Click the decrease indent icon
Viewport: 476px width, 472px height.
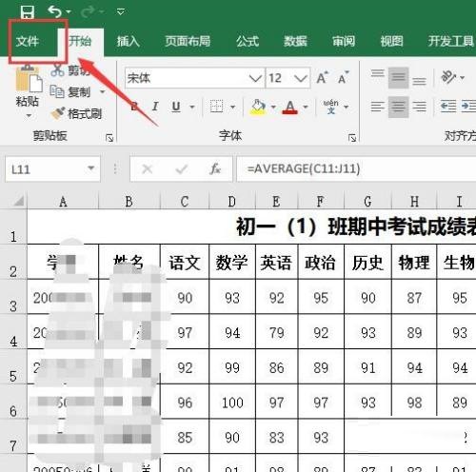(448, 106)
